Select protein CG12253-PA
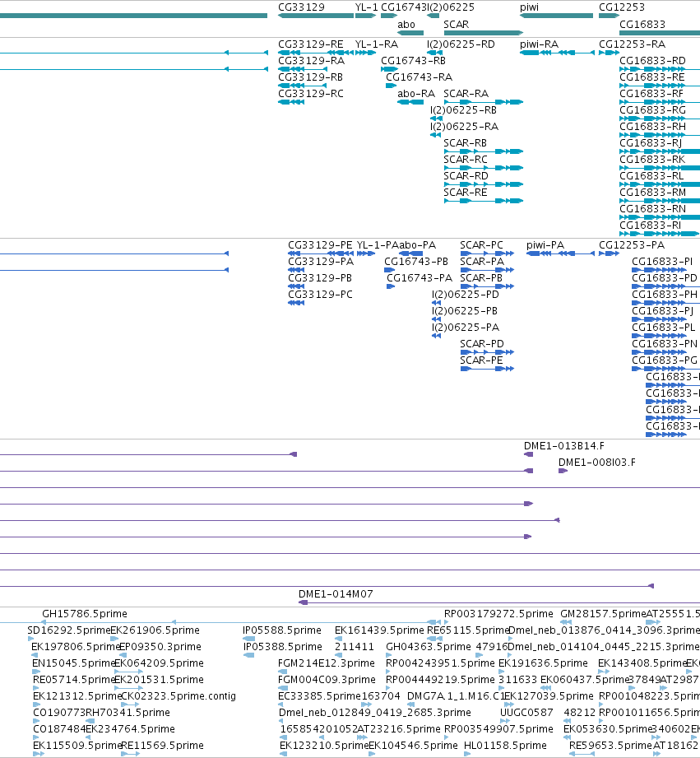 632,245
